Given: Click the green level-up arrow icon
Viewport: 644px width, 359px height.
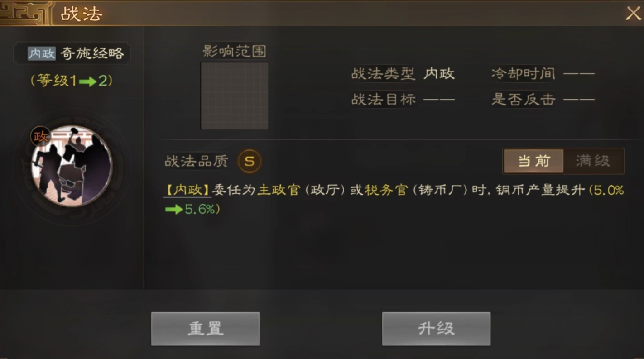Looking at the screenshot, I should tap(88, 82).
